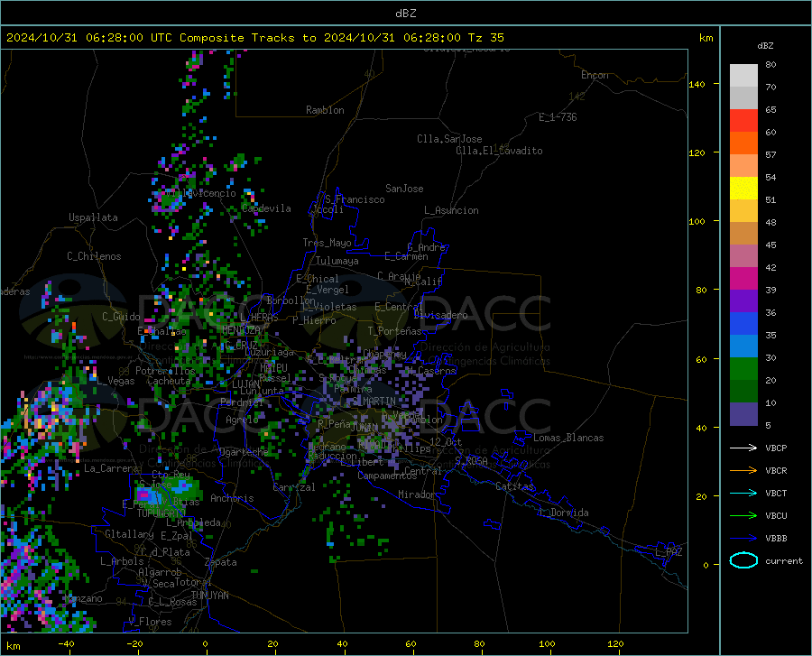
Task: Click the Zapata label
Action: (x=221, y=562)
